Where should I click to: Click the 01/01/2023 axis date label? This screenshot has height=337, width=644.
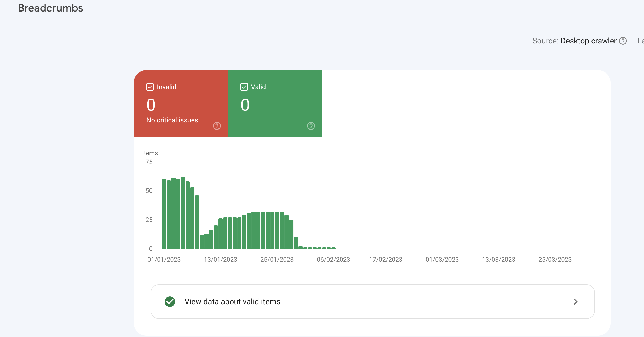[x=164, y=260]
